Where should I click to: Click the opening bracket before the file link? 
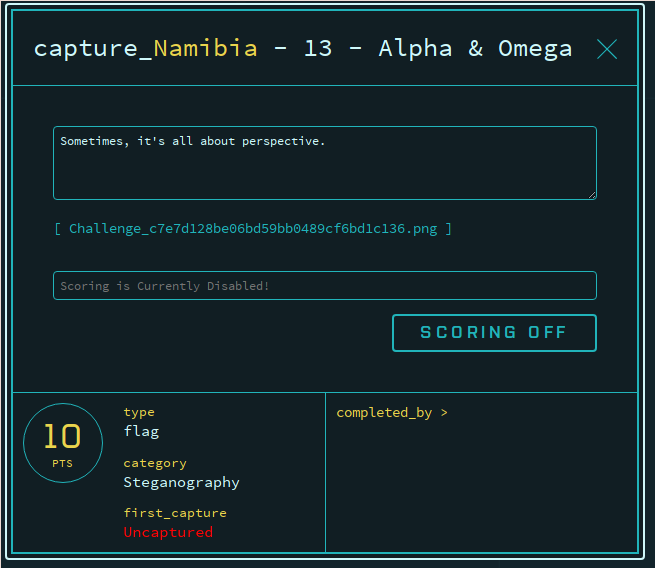(58, 229)
